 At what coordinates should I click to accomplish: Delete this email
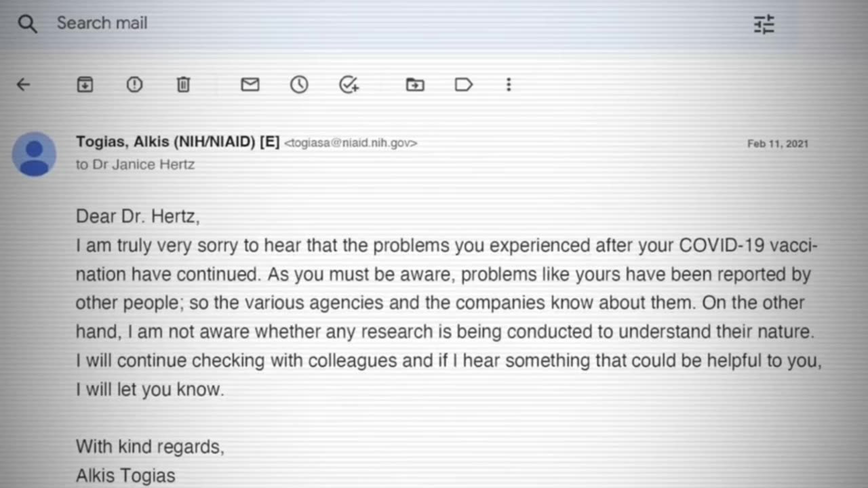(x=183, y=85)
